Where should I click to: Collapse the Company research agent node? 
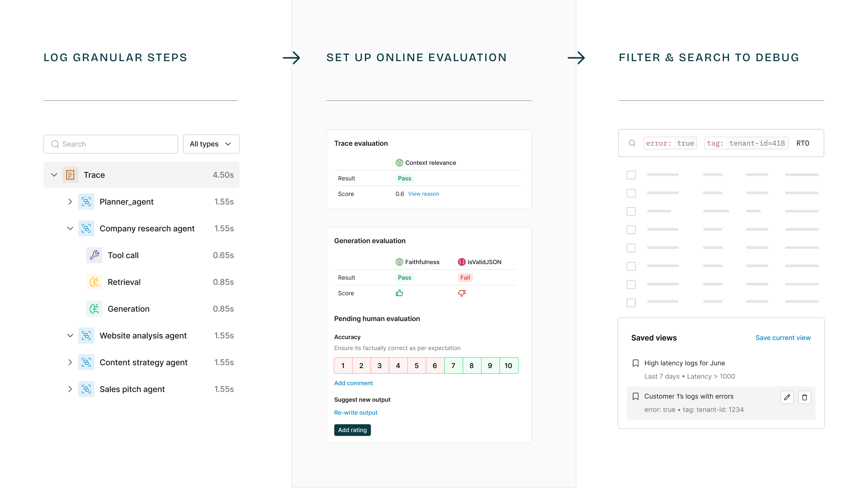pos(70,228)
